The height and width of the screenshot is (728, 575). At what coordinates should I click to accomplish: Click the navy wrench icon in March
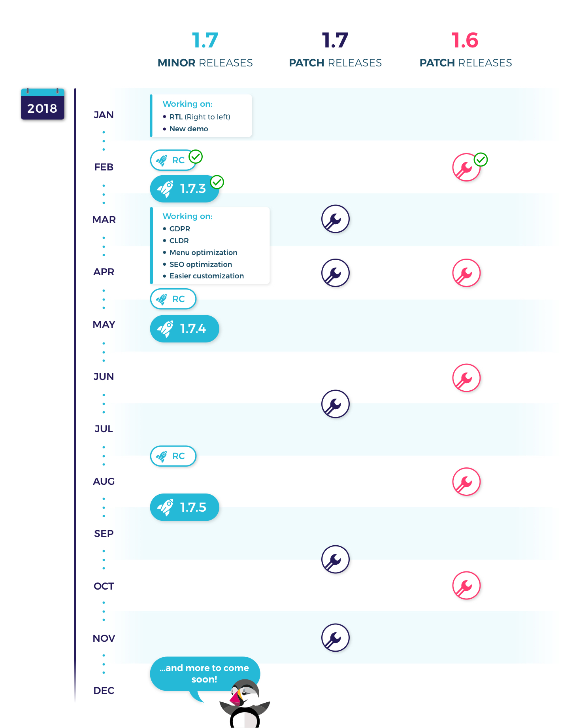coord(335,219)
